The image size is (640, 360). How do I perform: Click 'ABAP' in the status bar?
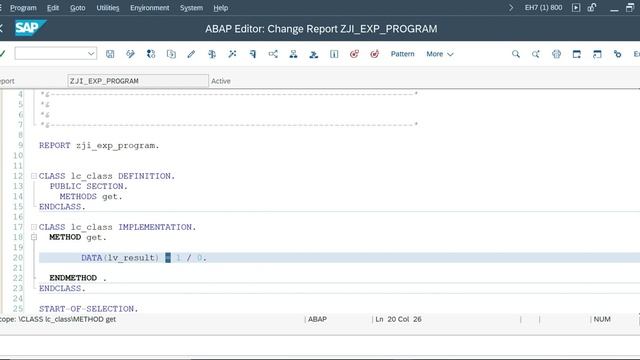(x=317, y=319)
